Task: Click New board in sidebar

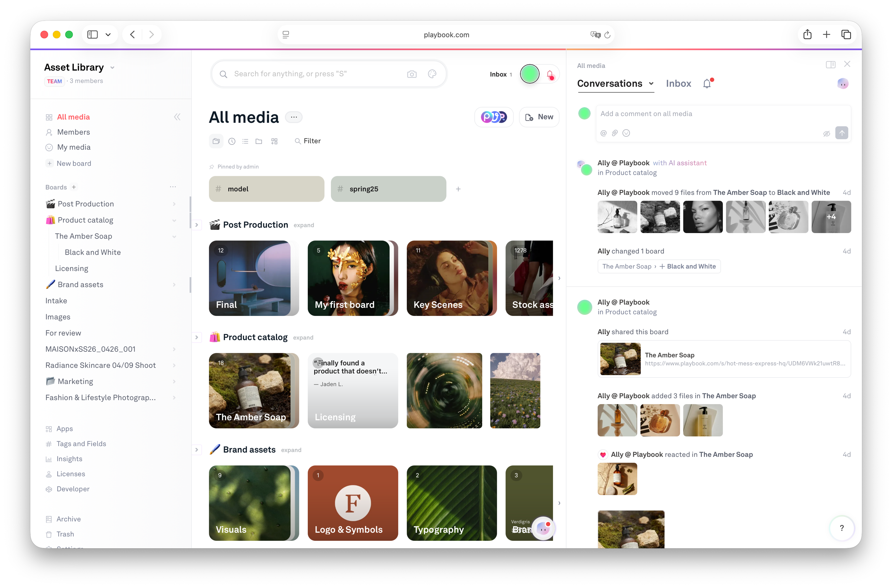Action: [74, 163]
